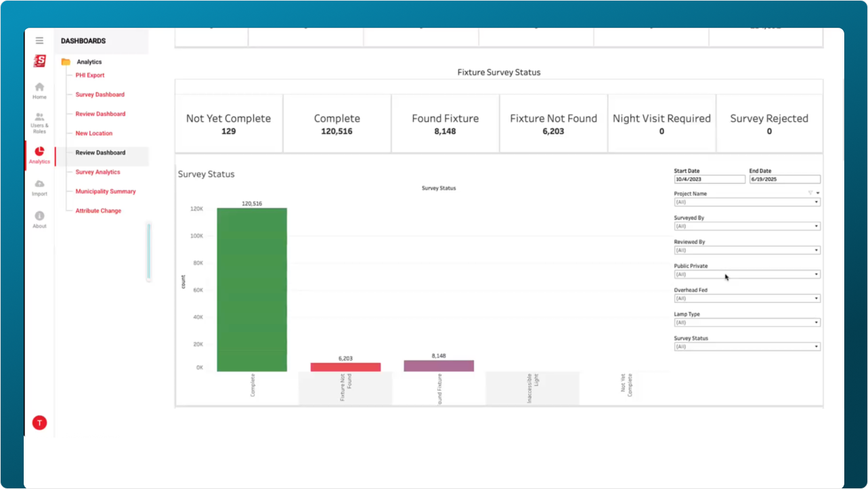The image size is (868, 489).
Task: Click the hamburger menu icon
Action: [x=39, y=41]
